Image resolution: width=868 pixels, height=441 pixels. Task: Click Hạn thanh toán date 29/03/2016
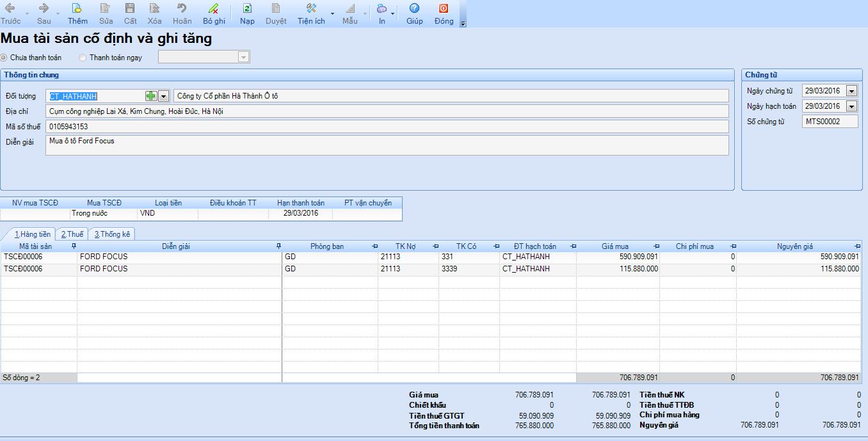coord(301,214)
